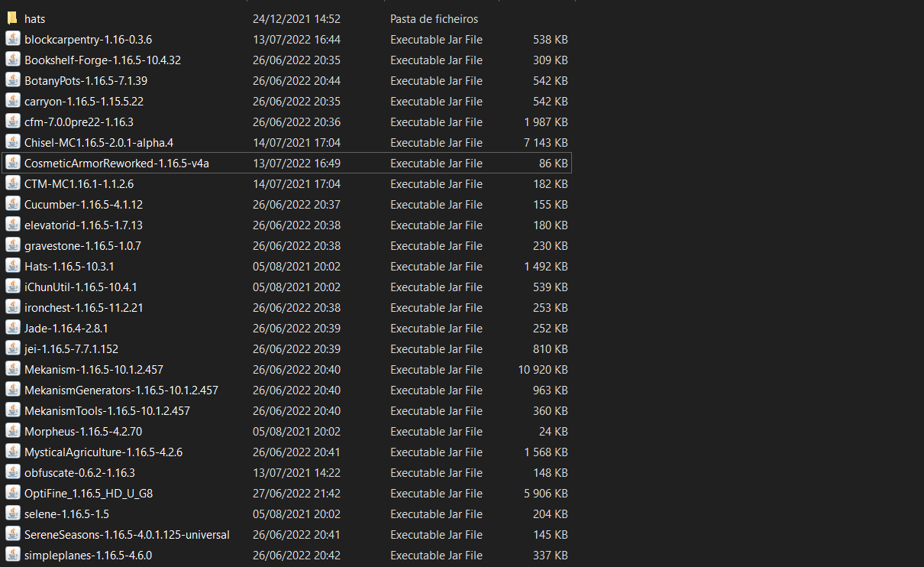Screen dimensions: 924x567
Task: Click file name 'jei-1.16.5-7.7.1.152'
Action: point(71,348)
